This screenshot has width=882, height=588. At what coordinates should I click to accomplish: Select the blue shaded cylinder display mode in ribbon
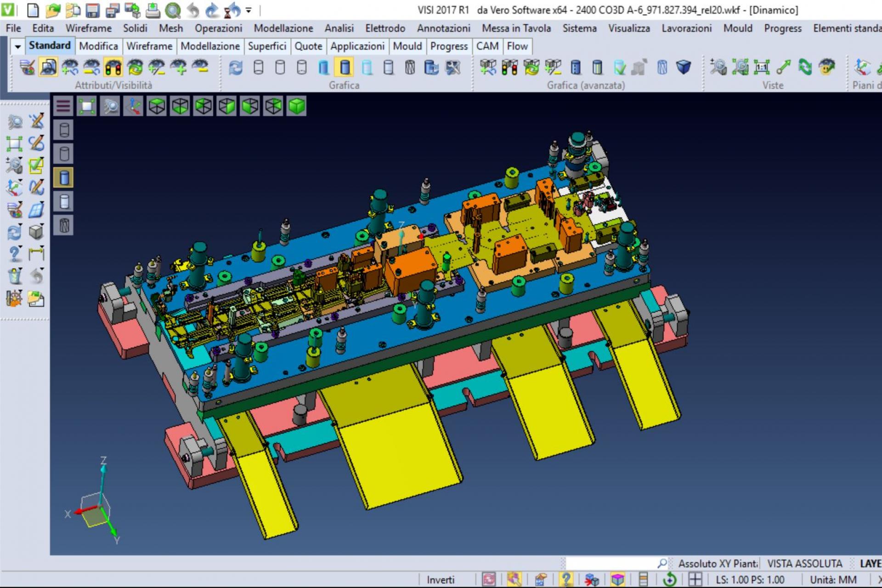[323, 68]
